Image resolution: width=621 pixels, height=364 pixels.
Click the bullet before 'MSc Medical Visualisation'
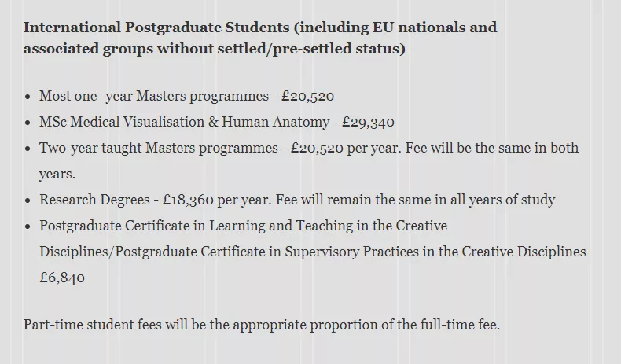pyautogui.click(x=28, y=123)
